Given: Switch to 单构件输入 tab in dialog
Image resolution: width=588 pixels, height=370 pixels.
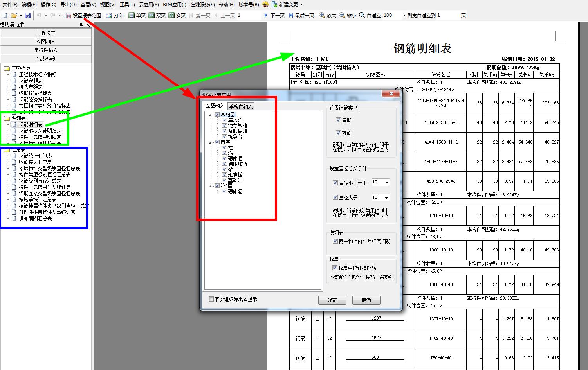Looking at the screenshot, I should pos(241,106).
